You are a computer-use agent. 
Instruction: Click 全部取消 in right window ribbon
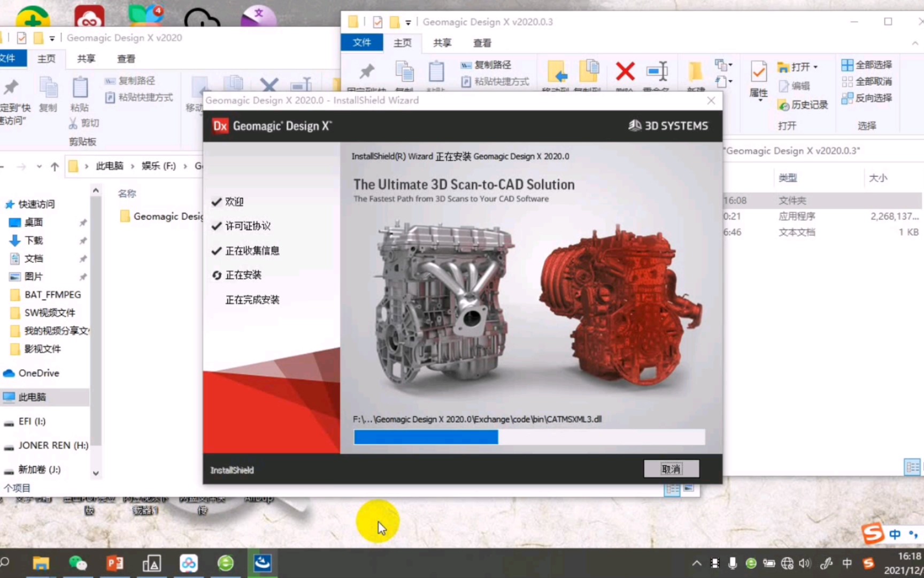867,81
